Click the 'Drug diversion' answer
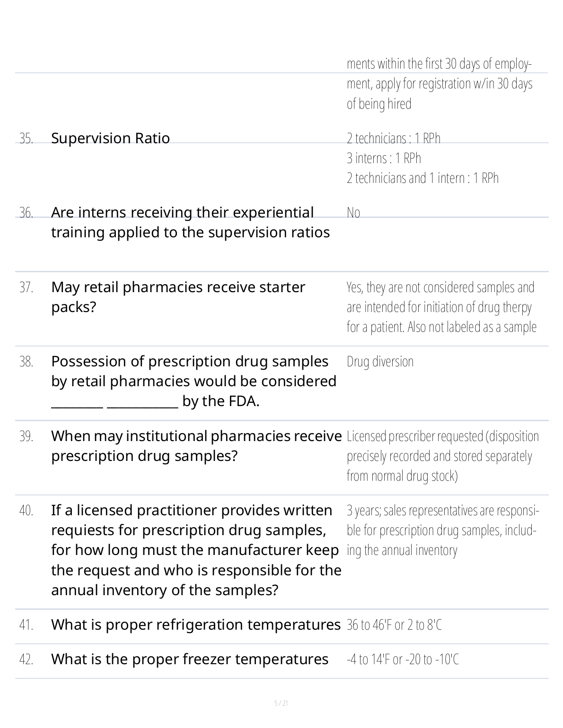This screenshot has height=728, width=563. 380,361
